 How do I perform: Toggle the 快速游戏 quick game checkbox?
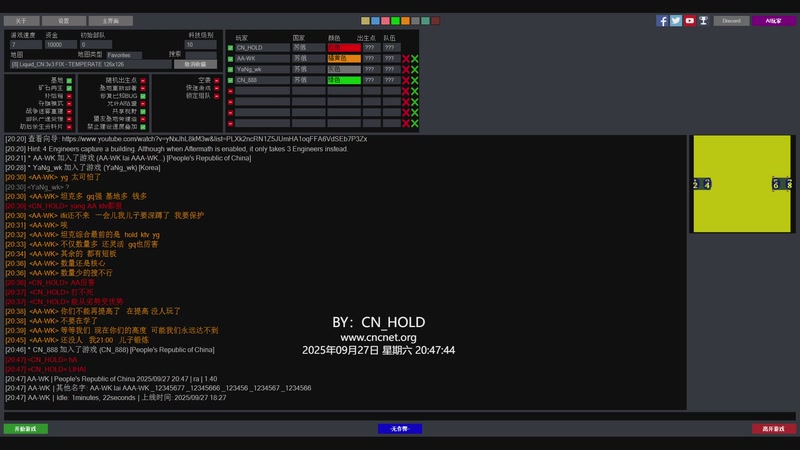217,88
